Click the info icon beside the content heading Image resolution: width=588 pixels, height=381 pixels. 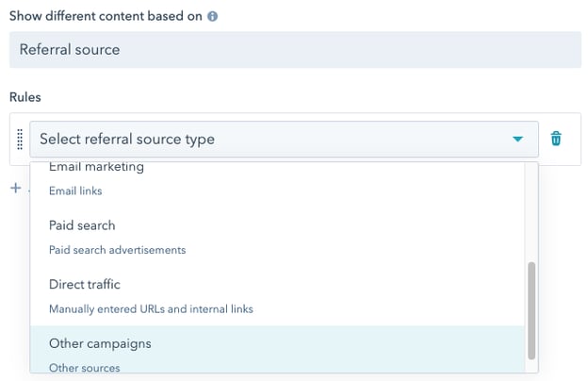[213, 16]
